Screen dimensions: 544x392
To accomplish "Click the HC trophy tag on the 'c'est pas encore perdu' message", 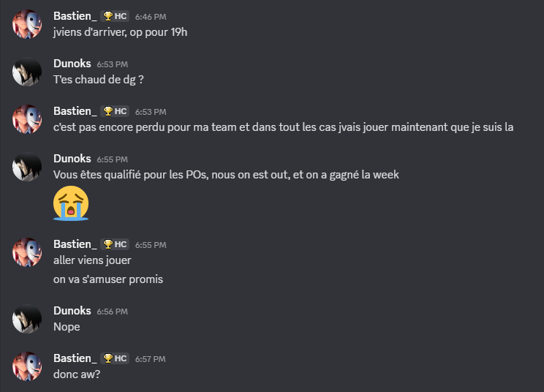I will pos(115,111).
